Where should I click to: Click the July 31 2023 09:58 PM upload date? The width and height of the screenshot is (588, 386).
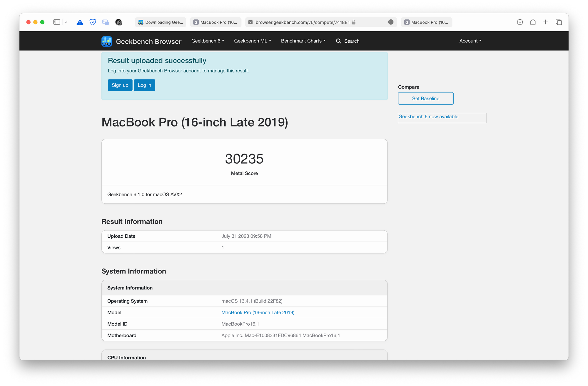tap(246, 236)
